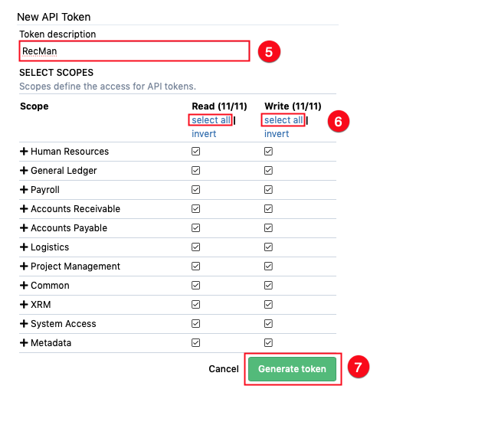Invert the Read scope selections
The width and height of the screenshot is (498, 448).
click(204, 134)
